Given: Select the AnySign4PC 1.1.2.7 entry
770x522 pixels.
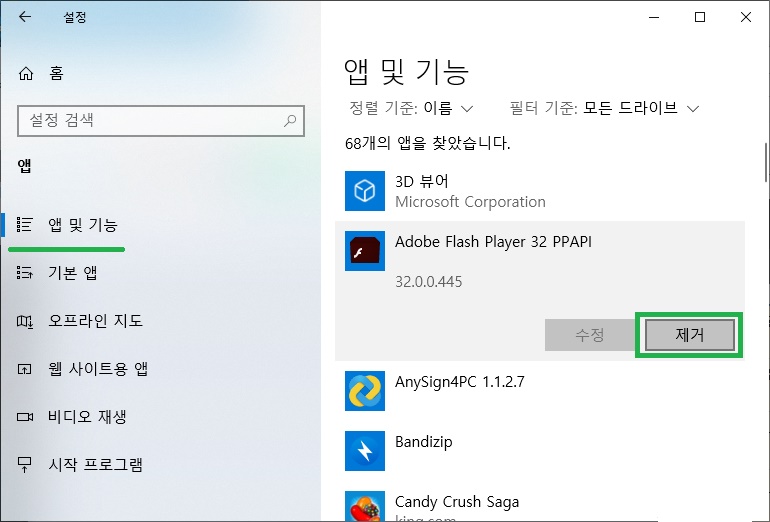Looking at the screenshot, I should 460,382.
